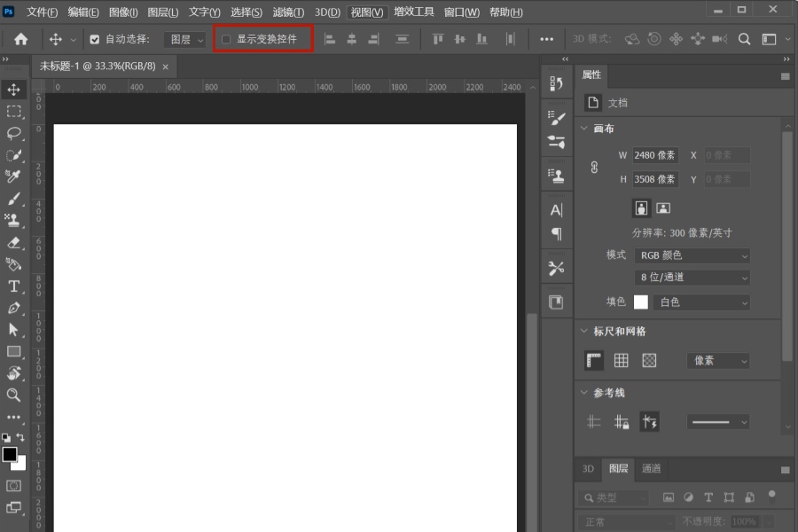Lock guides in Properties panel

pyautogui.click(x=621, y=422)
